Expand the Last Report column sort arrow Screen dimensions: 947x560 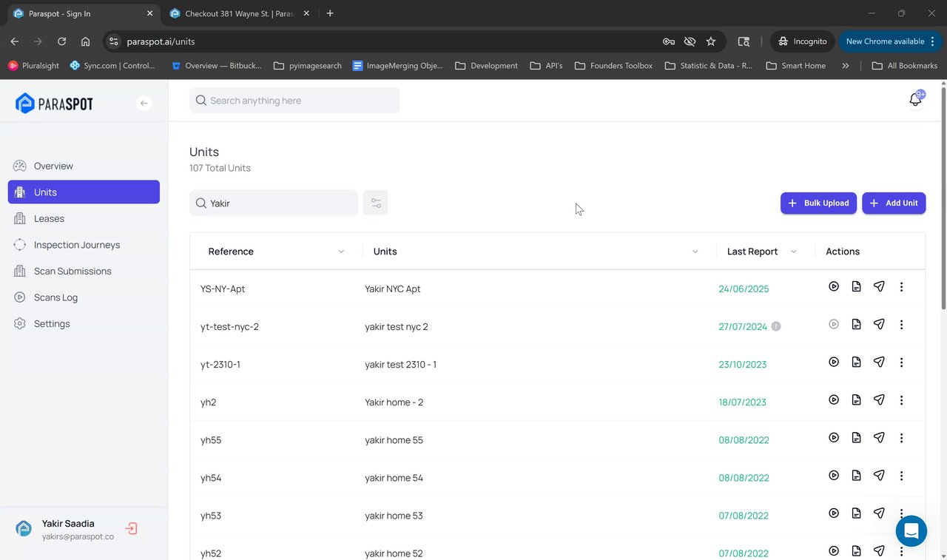click(x=794, y=252)
